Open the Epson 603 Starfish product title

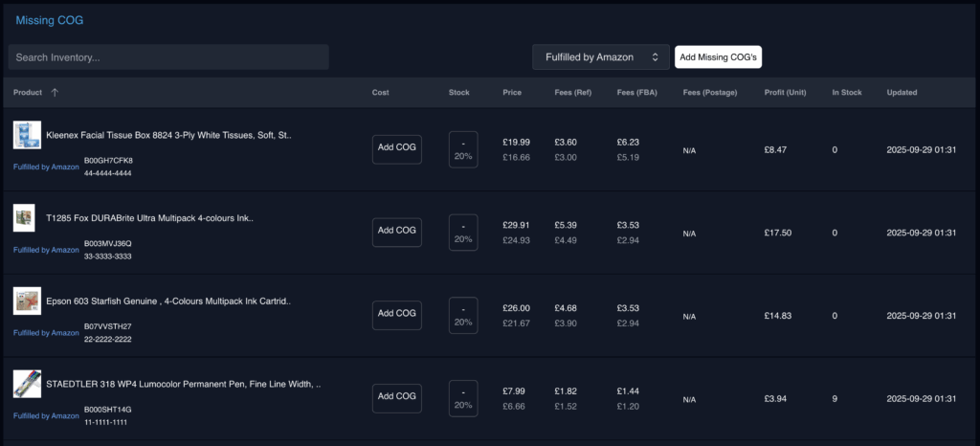pyautogui.click(x=168, y=301)
